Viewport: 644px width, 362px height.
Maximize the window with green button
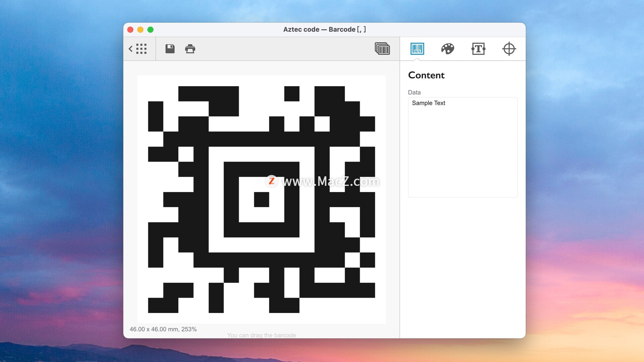151,30
